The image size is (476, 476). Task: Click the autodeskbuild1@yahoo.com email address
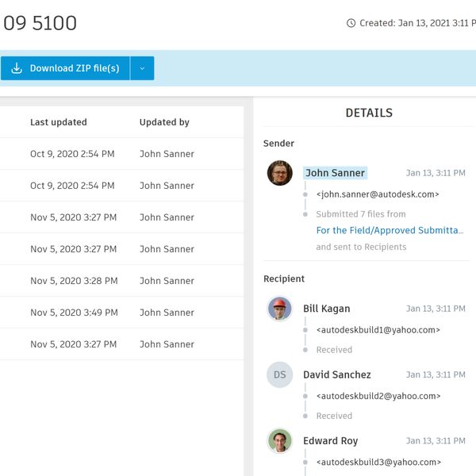(x=378, y=330)
